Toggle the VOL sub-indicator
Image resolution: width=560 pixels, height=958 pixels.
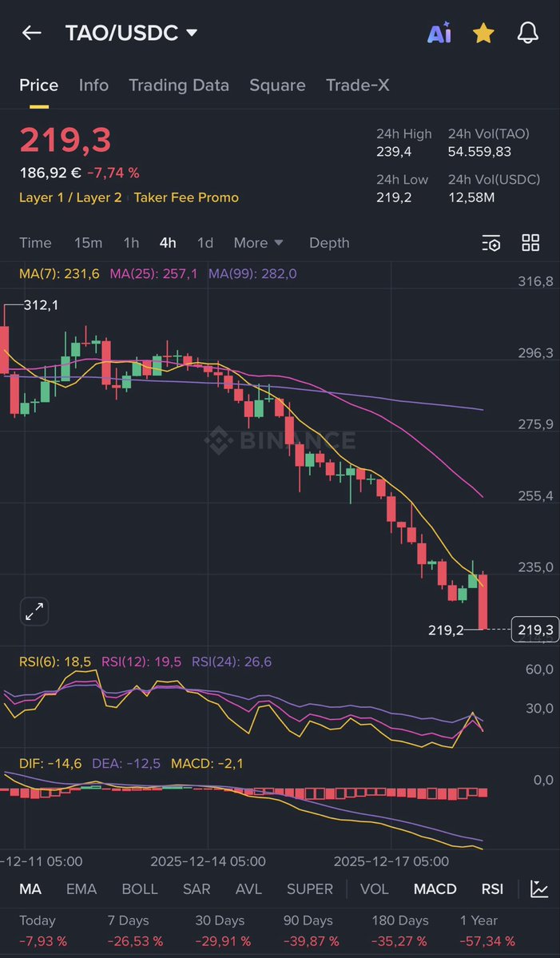(x=375, y=889)
